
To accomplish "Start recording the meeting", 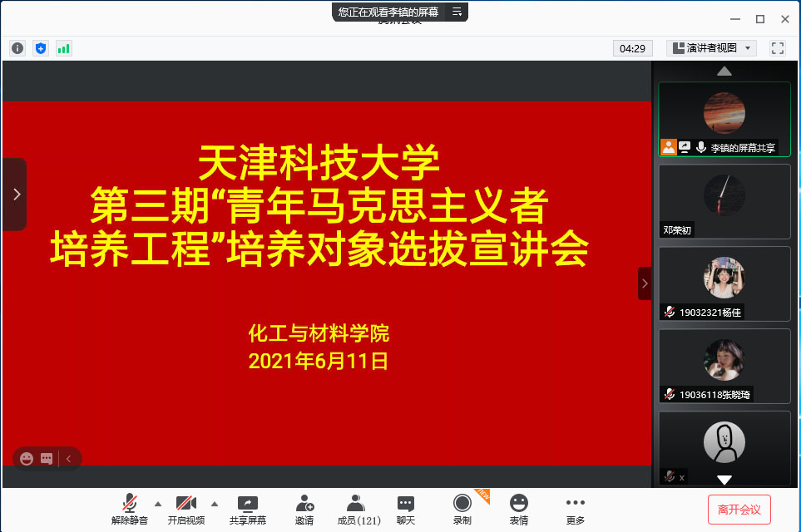I will click(462, 509).
